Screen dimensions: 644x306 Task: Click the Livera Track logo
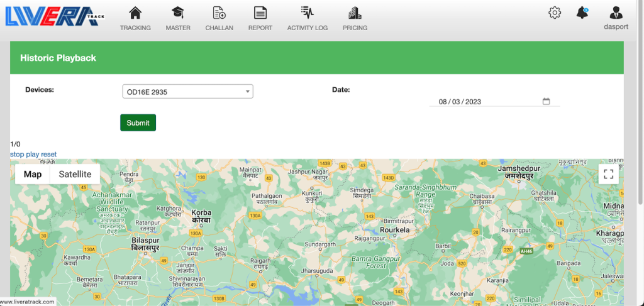pos(53,15)
